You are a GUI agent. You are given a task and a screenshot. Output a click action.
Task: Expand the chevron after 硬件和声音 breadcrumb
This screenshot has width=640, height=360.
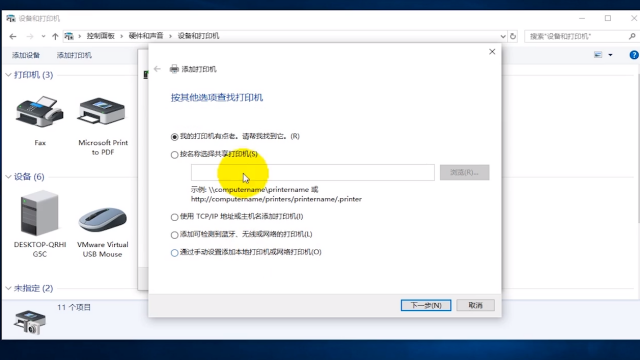pyautogui.click(x=170, y=36)
